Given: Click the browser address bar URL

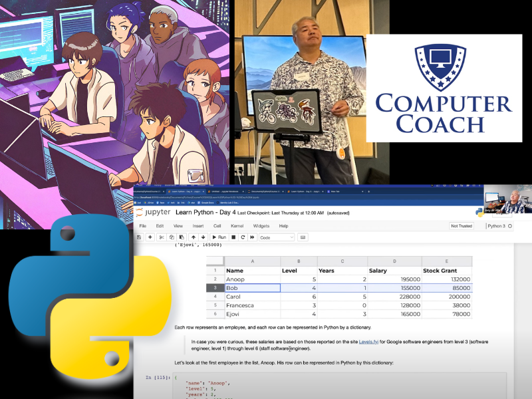Looking at the screenshot, I should [x=197, y=197].
